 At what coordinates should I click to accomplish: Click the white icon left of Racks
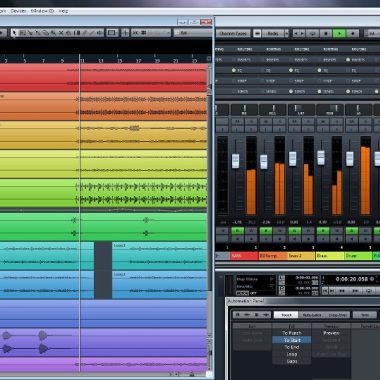click(257, 33)
